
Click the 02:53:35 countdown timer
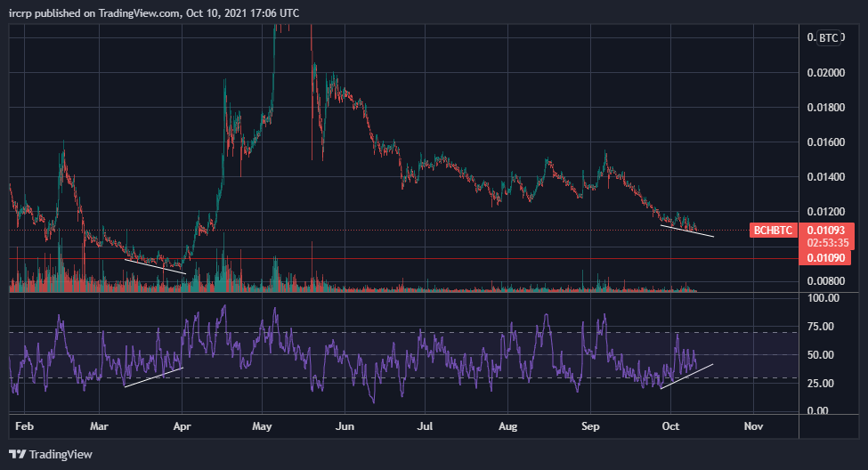click(828, 242)
